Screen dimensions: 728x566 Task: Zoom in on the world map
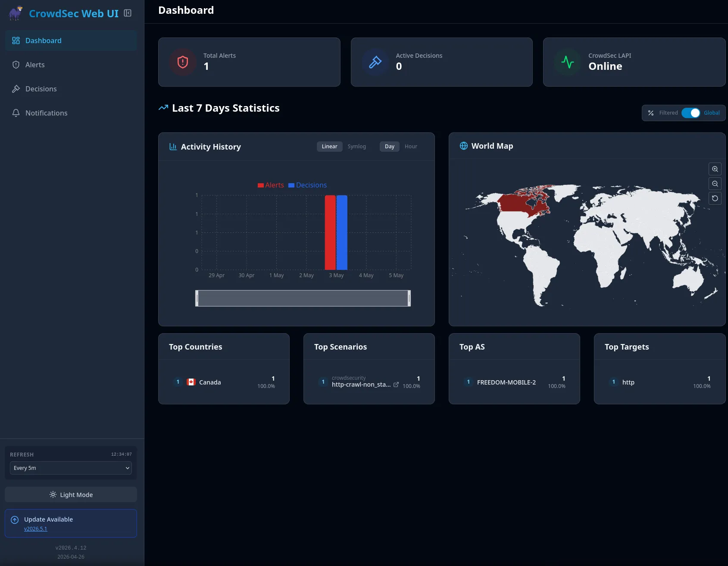(715, 169)
